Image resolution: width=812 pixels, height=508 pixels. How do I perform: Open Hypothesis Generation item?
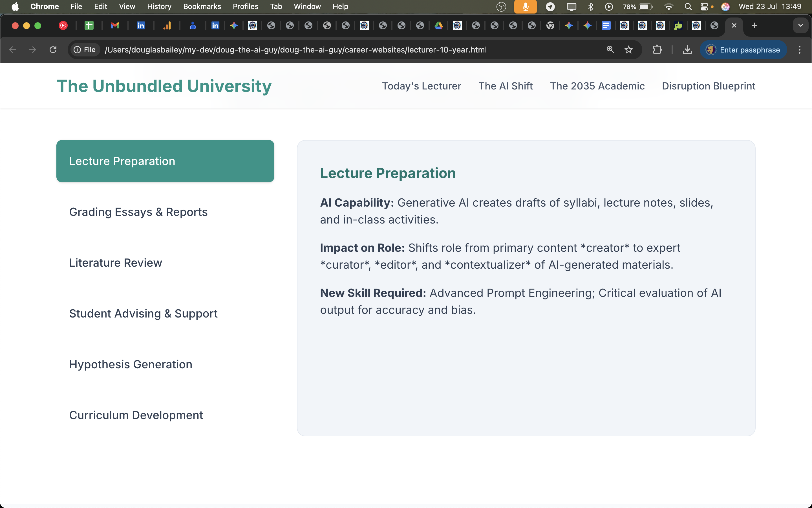tap(166, 364)
